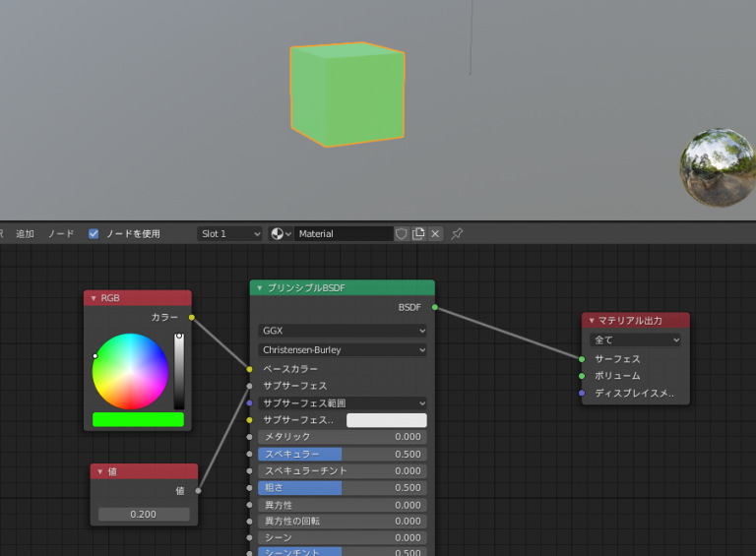756x556 pixels.
Task: Open the Christensen-Burley dropdown
Action: coord(342,349)
